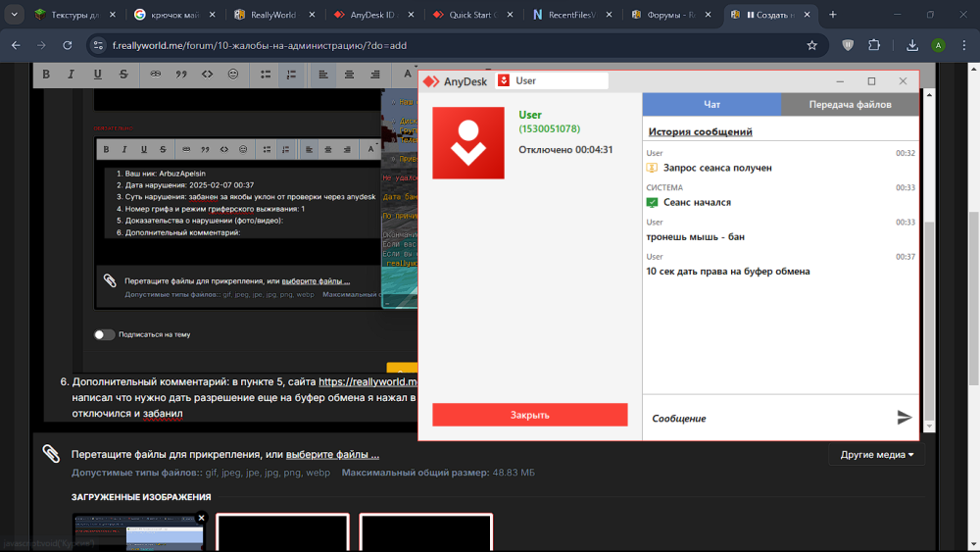Open the browser three-dot menu
This screenshot has height=552, width=980.
(x=963, y=45)
